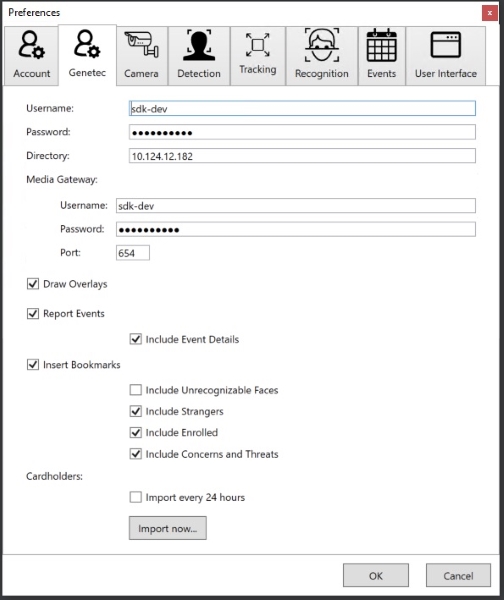Select the top Username text field
Viewport: 504px width, 600px height.
[302, 108]
